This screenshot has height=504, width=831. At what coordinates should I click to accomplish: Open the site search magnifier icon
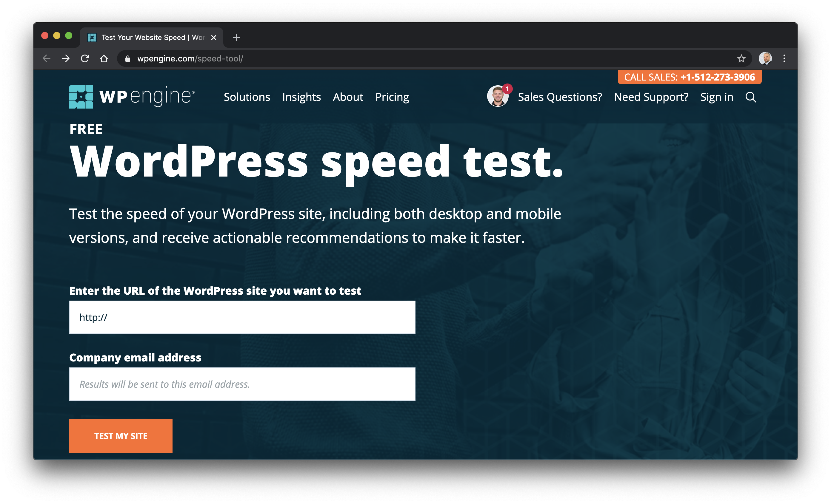pos(751,97)
